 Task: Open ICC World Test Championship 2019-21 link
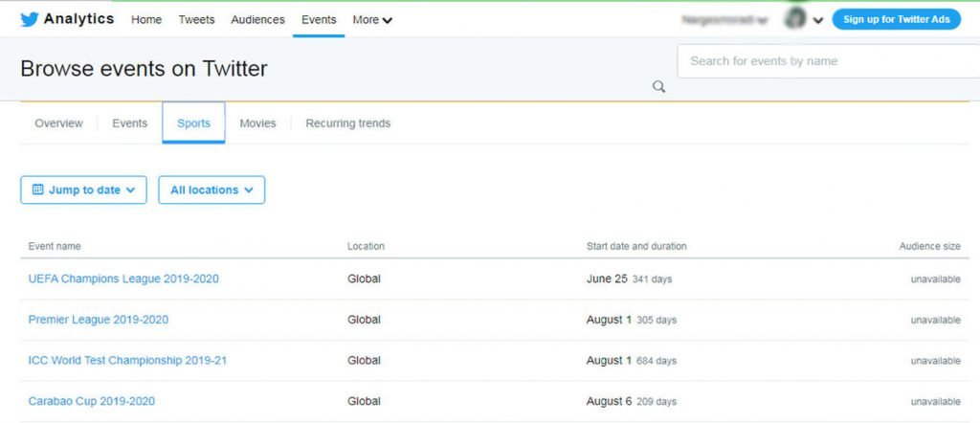coord(127,361)
